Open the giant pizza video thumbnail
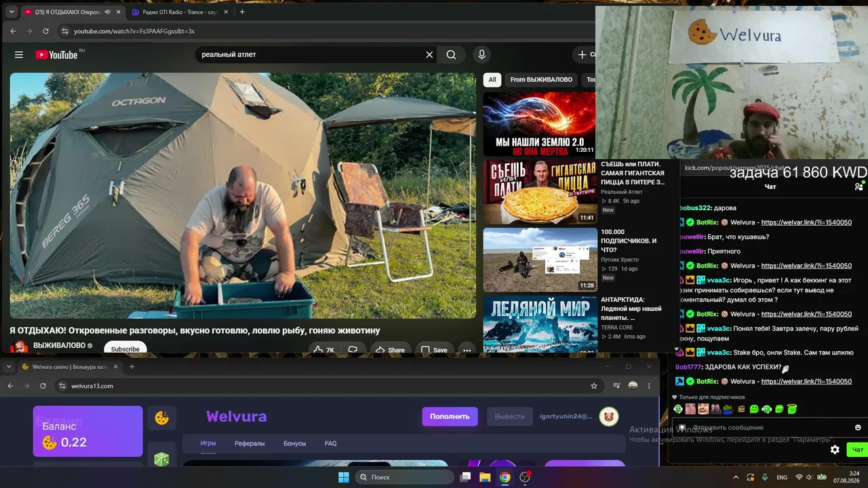The width and height of the screenshot is (868, 488). [540, 192]
